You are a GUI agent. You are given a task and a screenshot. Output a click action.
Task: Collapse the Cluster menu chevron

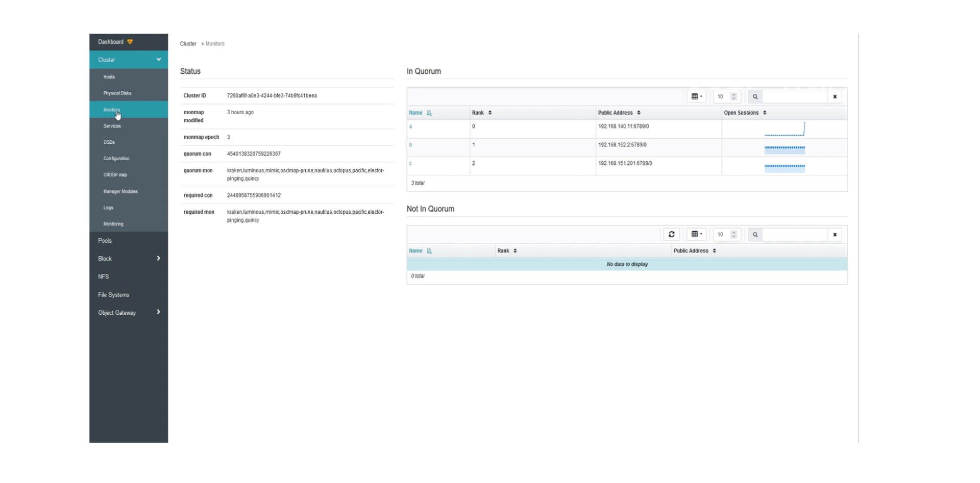(158, 60)
